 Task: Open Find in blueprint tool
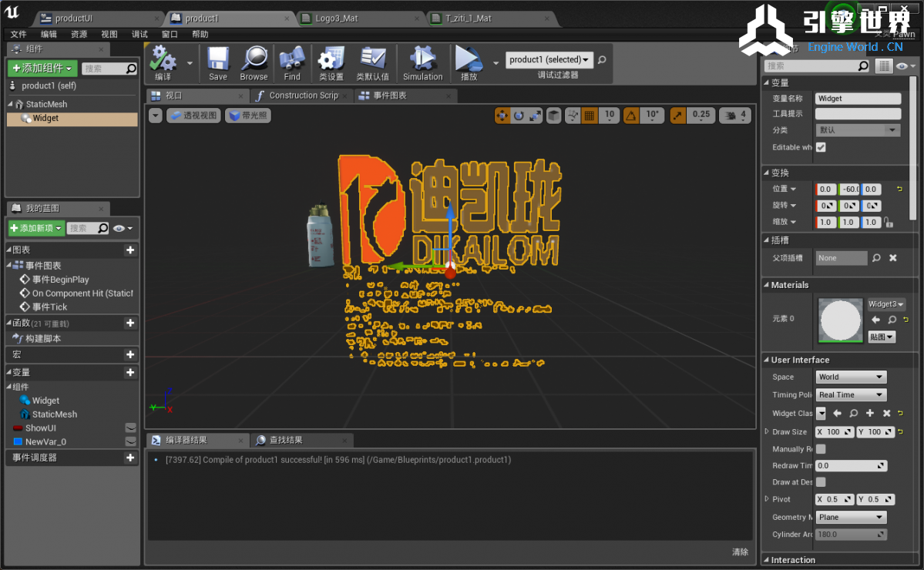point(292,63)
